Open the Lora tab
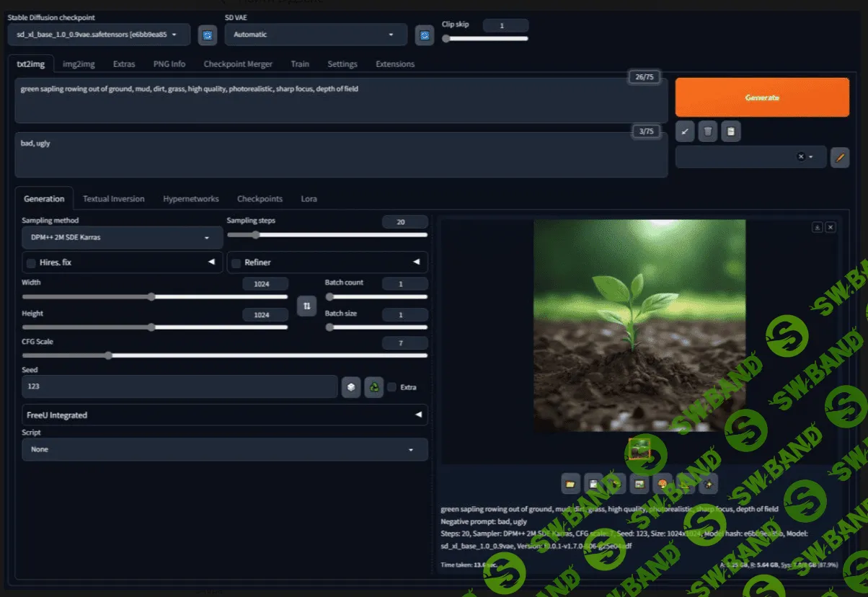This screenshot has height=597, width=868. [x=309, y=199]
